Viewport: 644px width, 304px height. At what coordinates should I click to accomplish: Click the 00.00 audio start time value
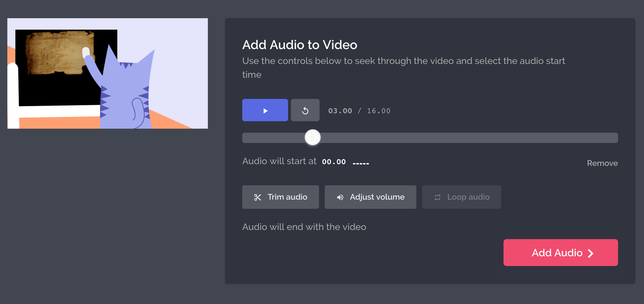pos(334,161)
